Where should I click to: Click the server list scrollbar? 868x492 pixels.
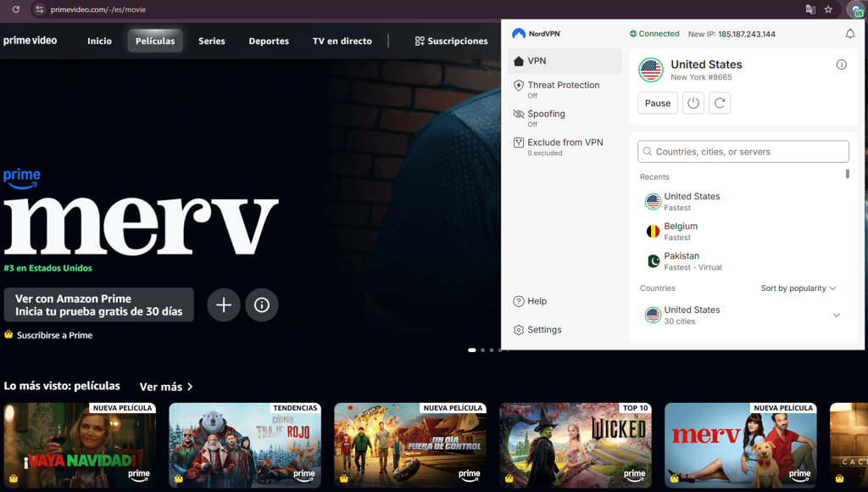pyautogui.click(x=847, y=174)
